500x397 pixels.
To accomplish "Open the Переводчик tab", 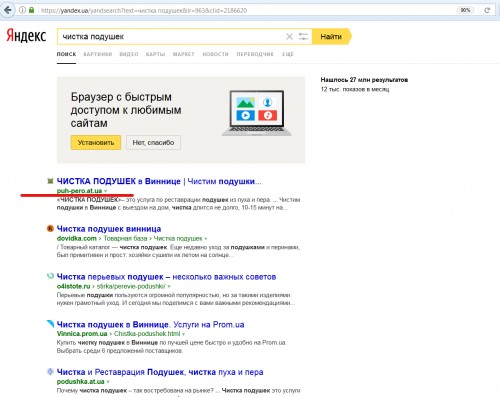I will tap(255, 54).
